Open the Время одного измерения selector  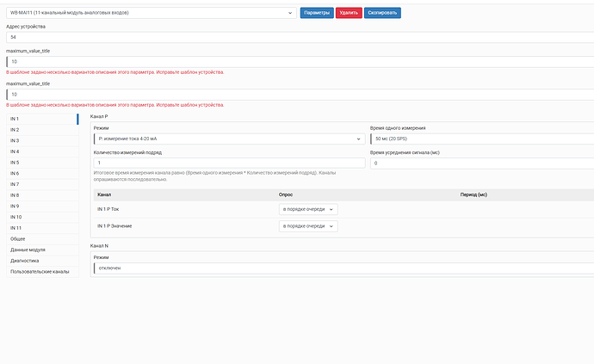[482, 139]
